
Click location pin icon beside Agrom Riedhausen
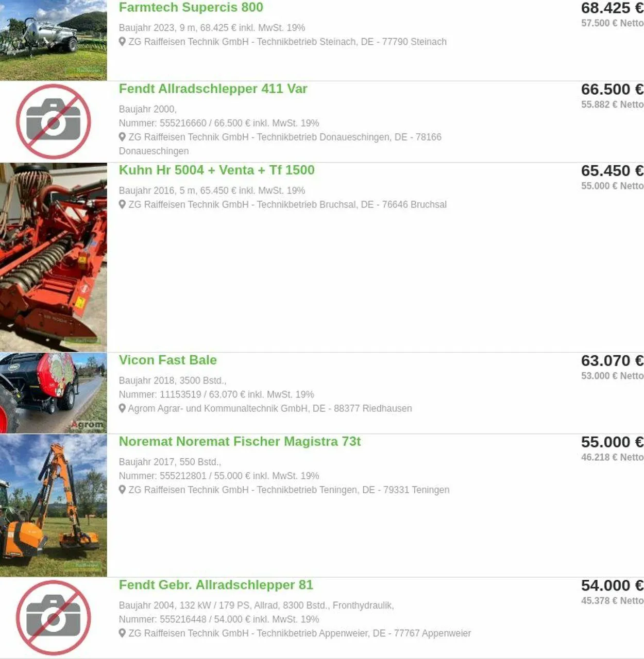pos(122,408)
